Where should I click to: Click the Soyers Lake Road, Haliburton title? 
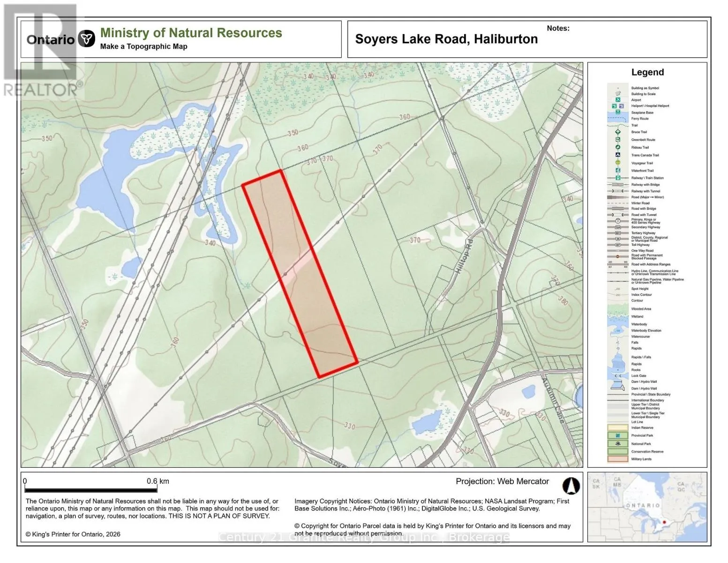pos(446,39)
